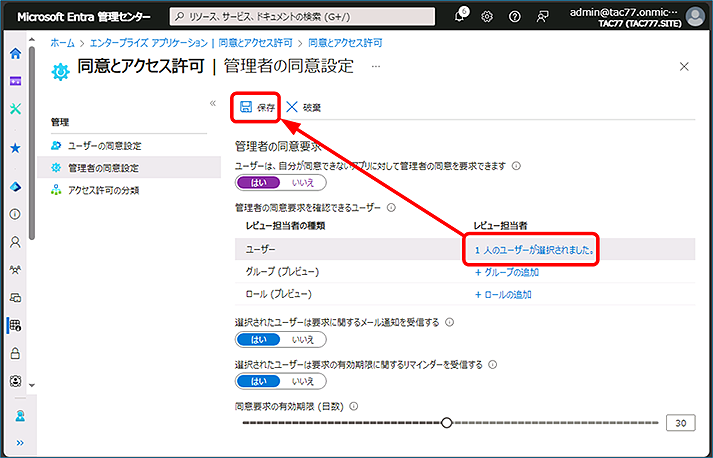Focus the resource search box

coord(302,17)
